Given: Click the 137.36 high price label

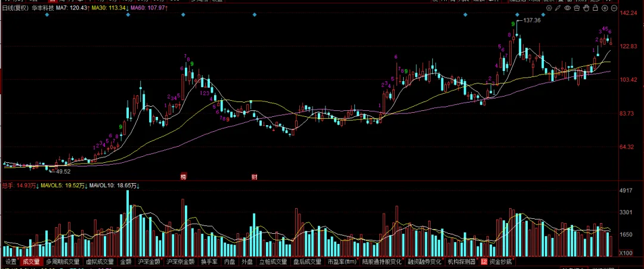Looking at the screenshot, I should coord(532,20).
